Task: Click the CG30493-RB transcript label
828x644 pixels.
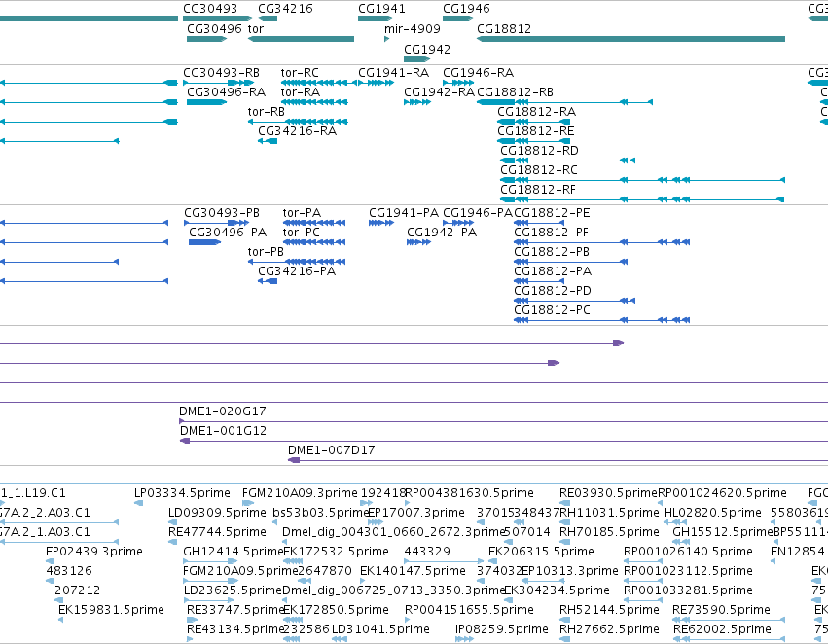Action: tap(221, 72)
